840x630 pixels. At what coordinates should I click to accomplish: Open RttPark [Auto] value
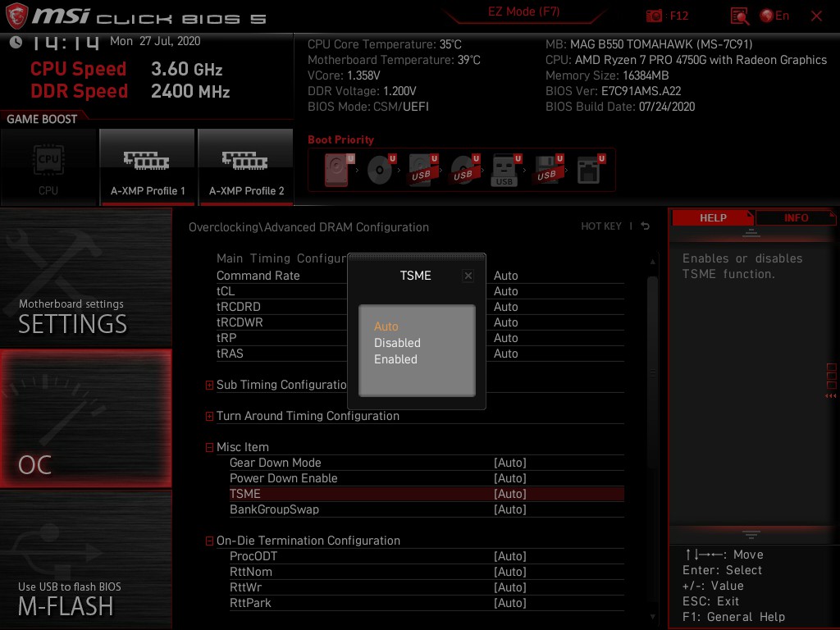510,603
